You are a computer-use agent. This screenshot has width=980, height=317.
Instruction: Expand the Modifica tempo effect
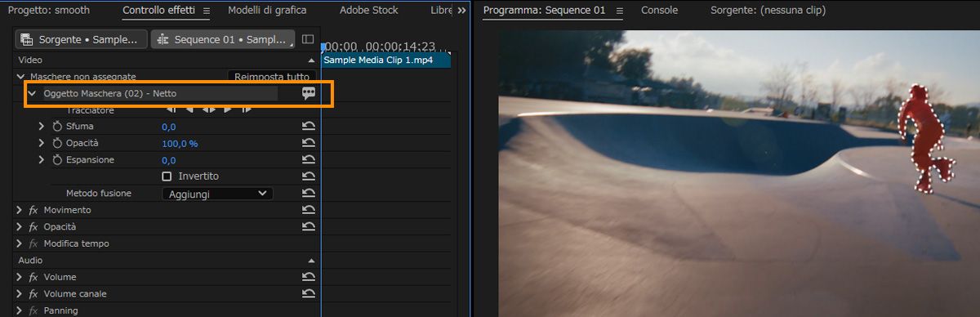(20, 243)
